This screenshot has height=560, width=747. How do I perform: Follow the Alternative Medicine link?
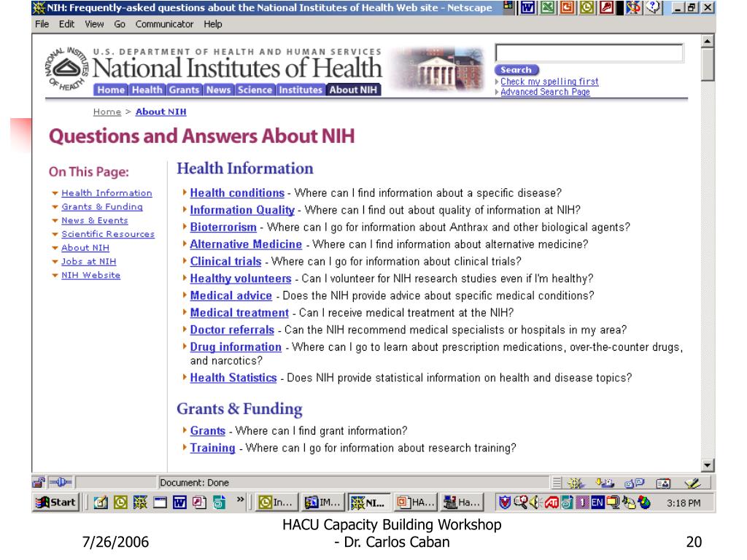246,244
